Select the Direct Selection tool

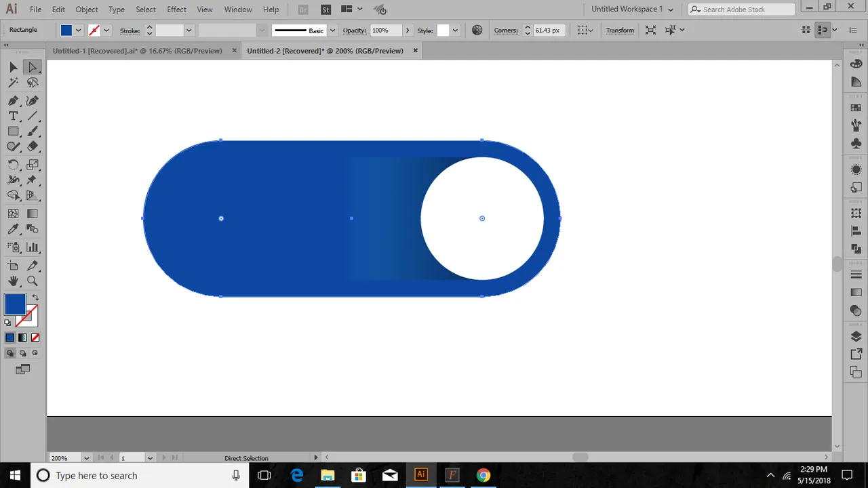pos(32,67)
